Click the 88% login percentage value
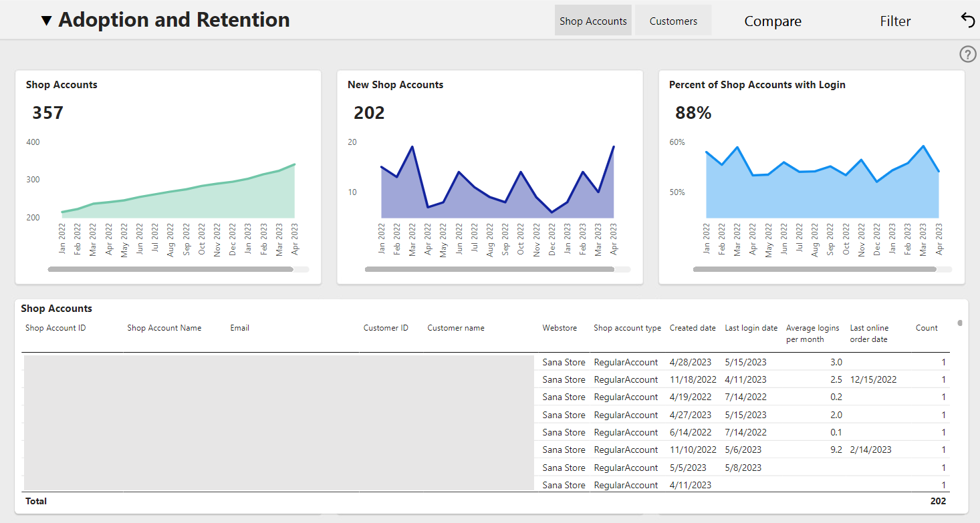Screen dimensions: 980x523 click(693, 113)
